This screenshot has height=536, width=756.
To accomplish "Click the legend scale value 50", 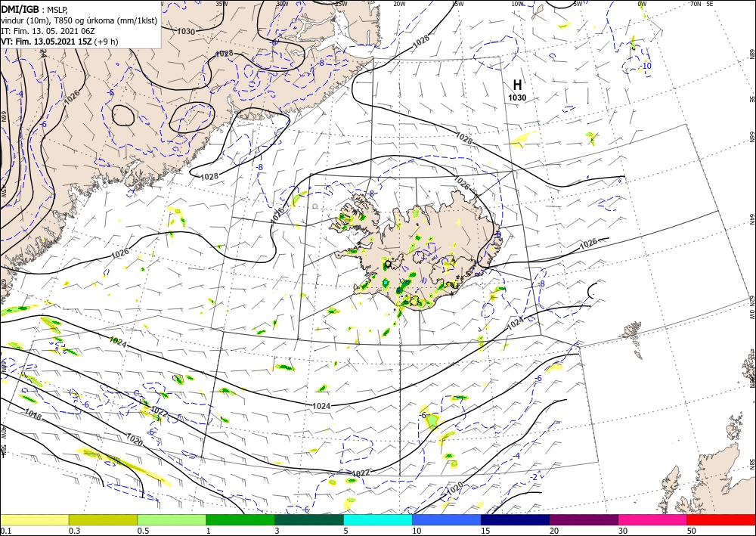I will tap(692, 531).
